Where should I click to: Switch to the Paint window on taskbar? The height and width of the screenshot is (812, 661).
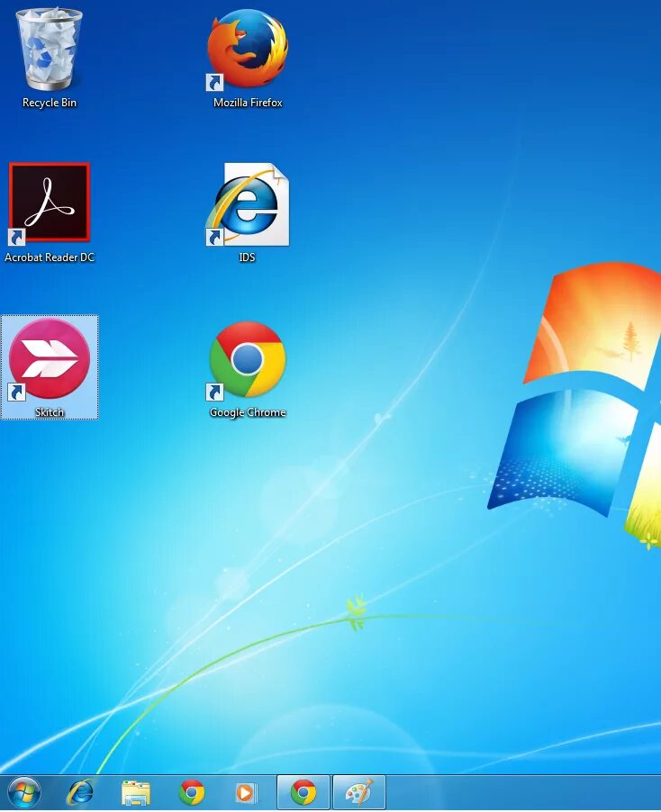[x=359, y=793]
